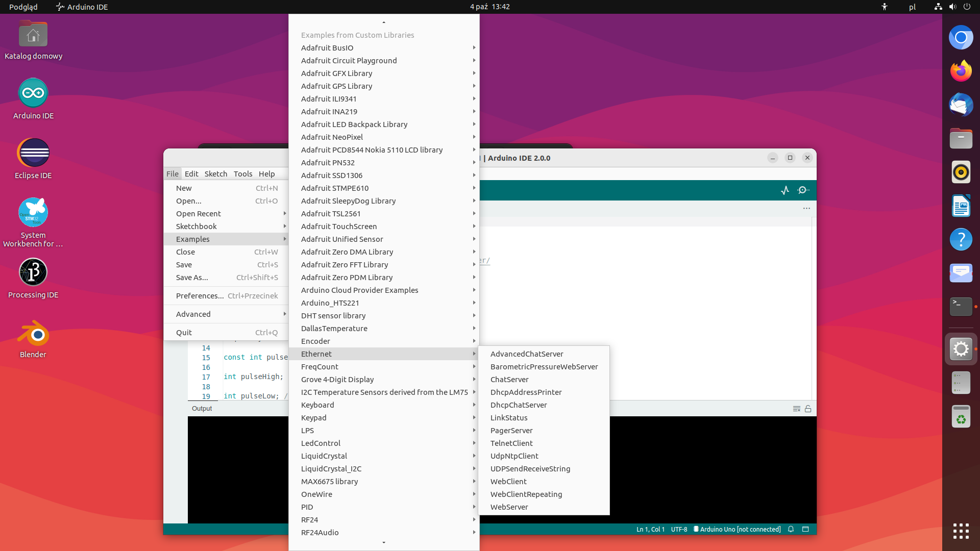The height and width of the screenshot is (551, 980).
Task: Open the Help menu
Action: click(266, 173)
